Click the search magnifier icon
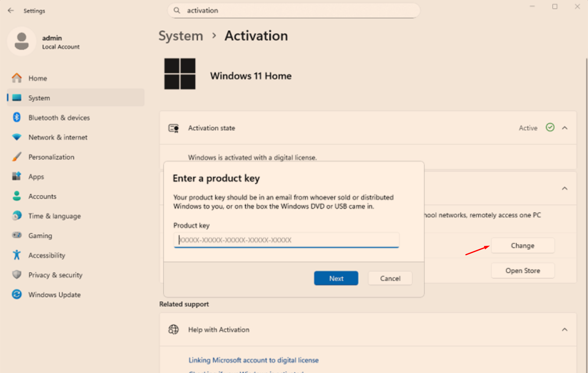588x373 pixels. click(177, 11)
